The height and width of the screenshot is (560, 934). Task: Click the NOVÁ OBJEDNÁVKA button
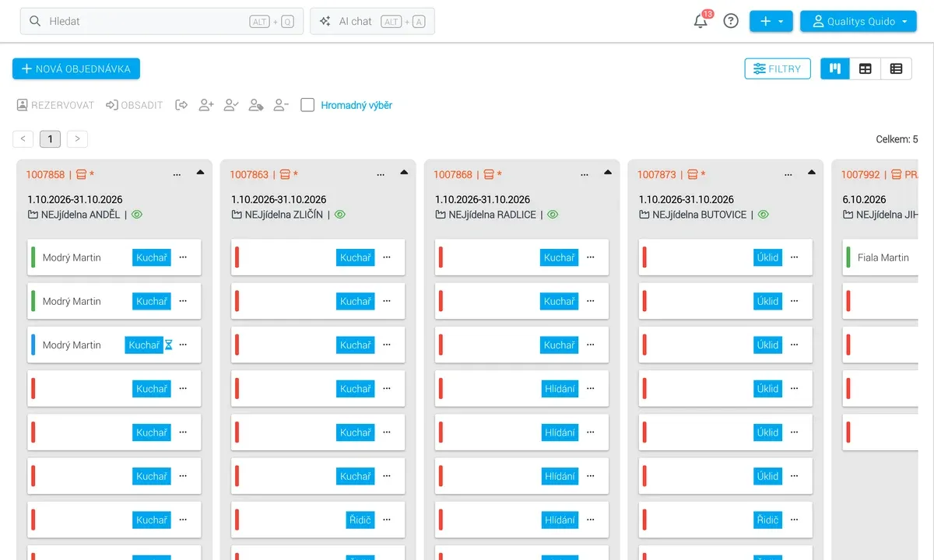tap(76, 68)
